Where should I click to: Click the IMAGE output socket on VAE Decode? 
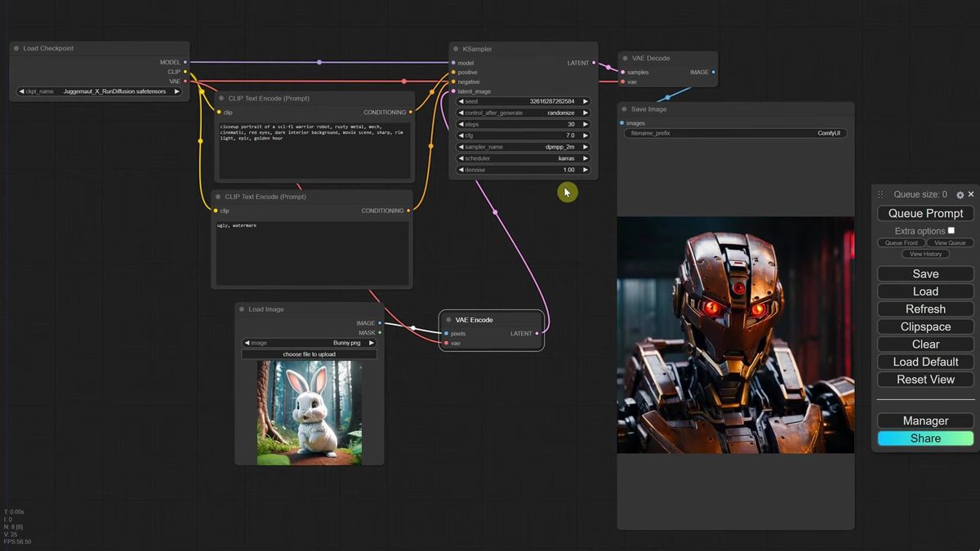point(713,72)
